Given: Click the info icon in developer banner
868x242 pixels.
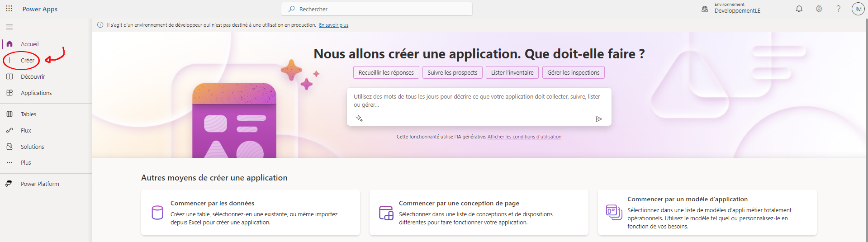Looking at the screenshot, I should (100, 25).
